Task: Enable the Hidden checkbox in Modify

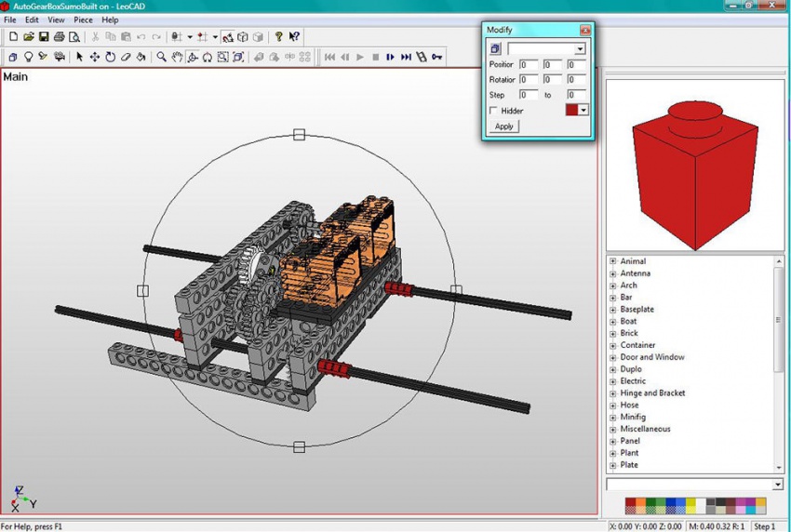Action: [493, 111]
